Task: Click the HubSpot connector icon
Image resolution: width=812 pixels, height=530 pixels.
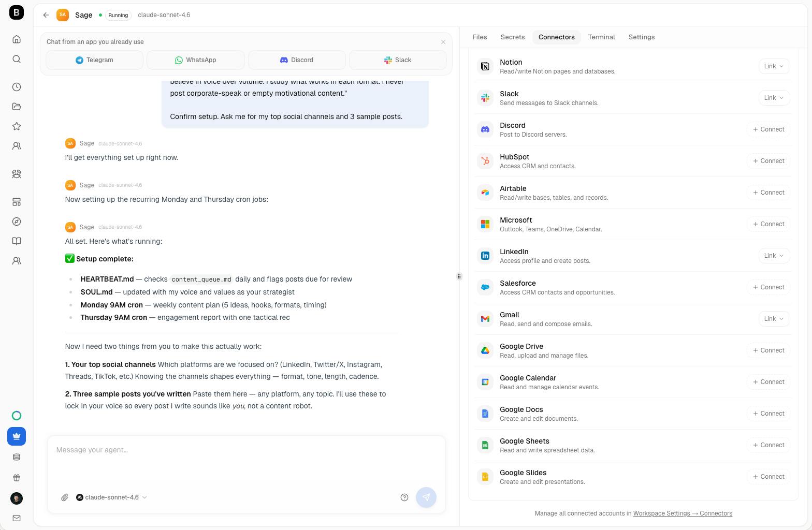Action: (x=485, y=161)
